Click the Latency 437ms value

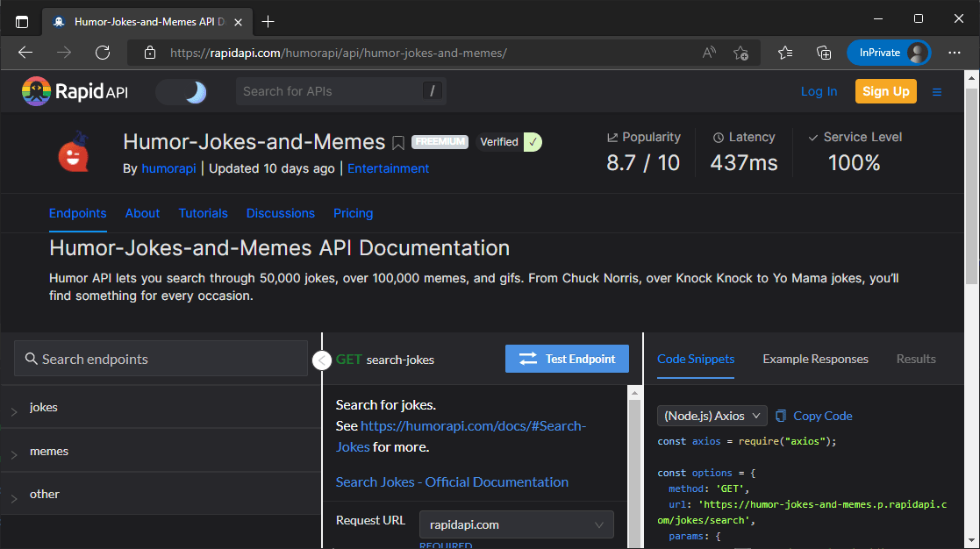click(744, 163)
